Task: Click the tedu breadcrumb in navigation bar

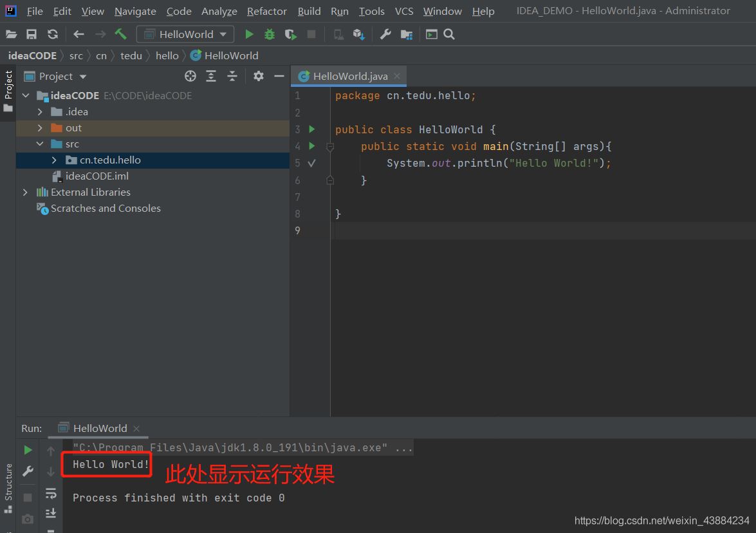Action: [x=131, y=55]
